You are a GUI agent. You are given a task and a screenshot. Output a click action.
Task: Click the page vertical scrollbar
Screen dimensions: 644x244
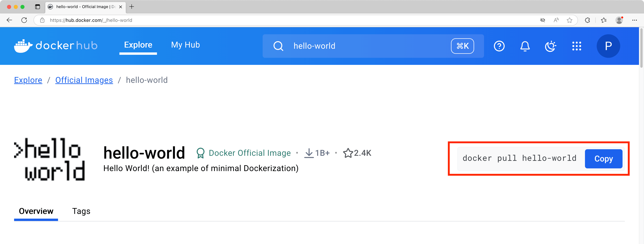pos(641,48)
